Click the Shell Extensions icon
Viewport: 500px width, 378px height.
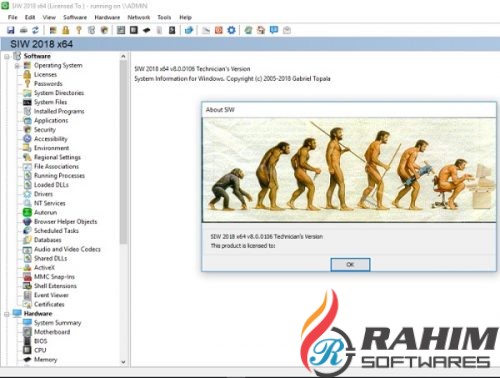[27, 286]
